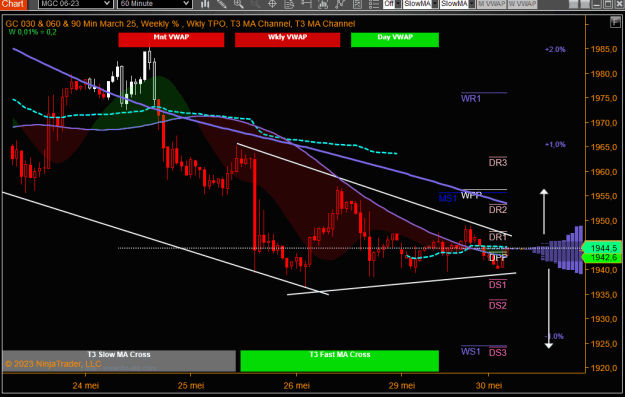Viewport: 625px width, 397px height.
Task: Click the DS3 pivot label
Action: click(x=498, y=352)
